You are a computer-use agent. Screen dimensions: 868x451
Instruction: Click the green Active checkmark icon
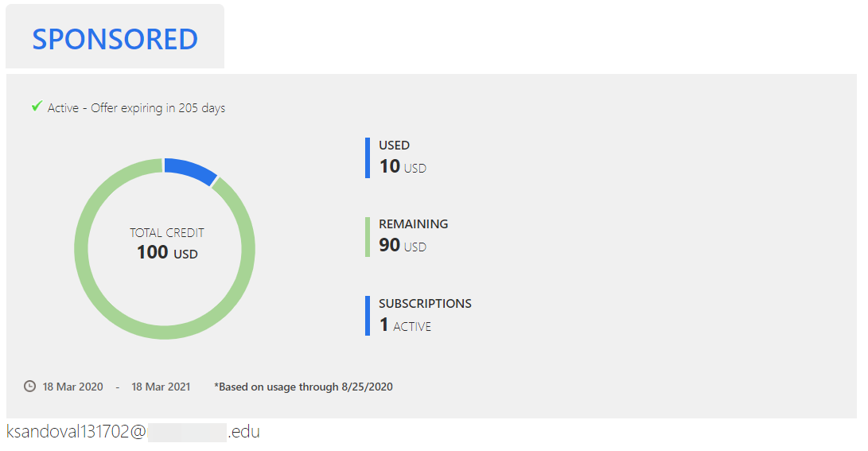[36, 107]
